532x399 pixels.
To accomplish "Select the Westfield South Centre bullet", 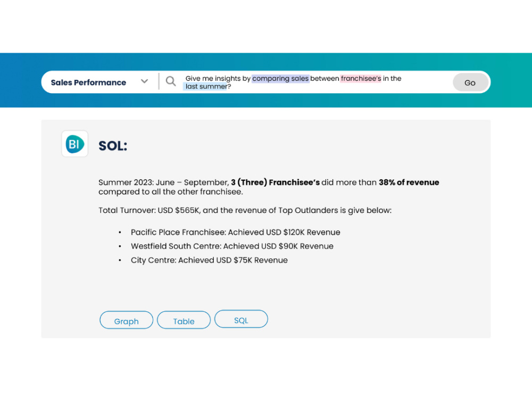I will point(232,246).
